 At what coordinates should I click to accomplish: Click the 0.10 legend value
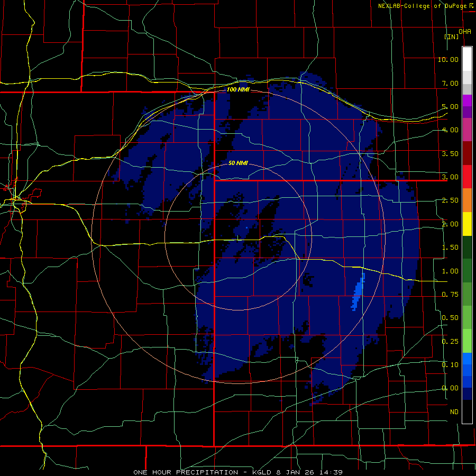pyautogui.click(x=450, y=365)
